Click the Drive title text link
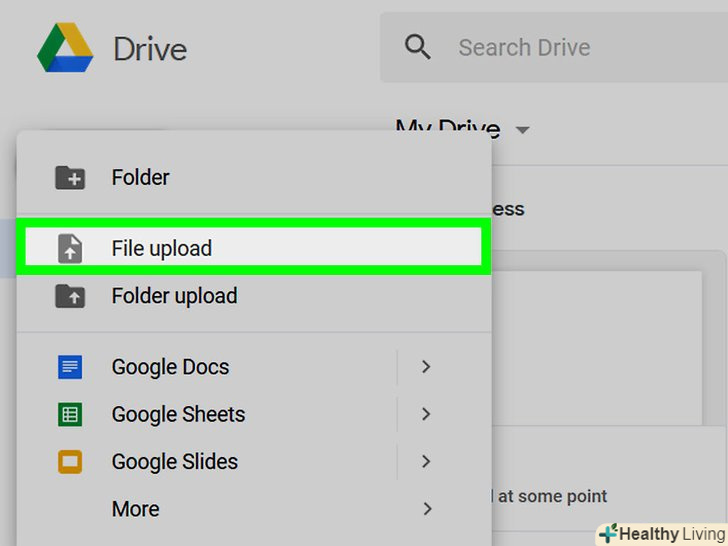This screenshot has width=728, height=546. click(x=149, y=48)
